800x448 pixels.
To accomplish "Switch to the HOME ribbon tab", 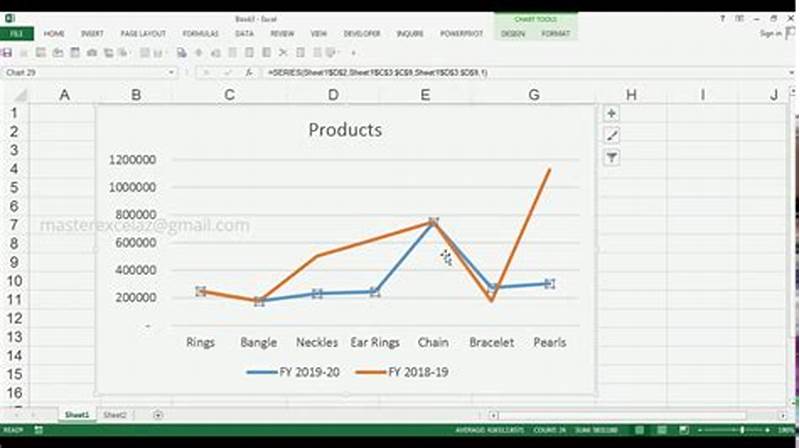I will [x=54, y=34].
